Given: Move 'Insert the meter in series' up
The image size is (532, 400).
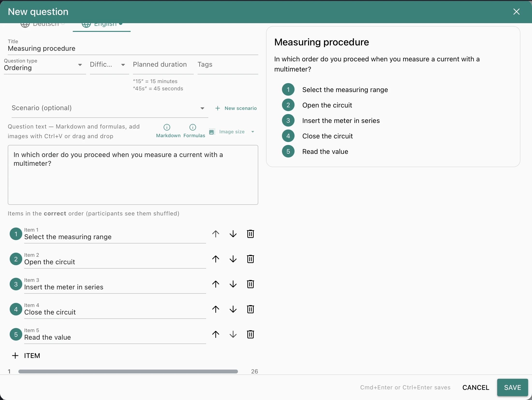Looking at the screenshot, I should click(216, 284).
